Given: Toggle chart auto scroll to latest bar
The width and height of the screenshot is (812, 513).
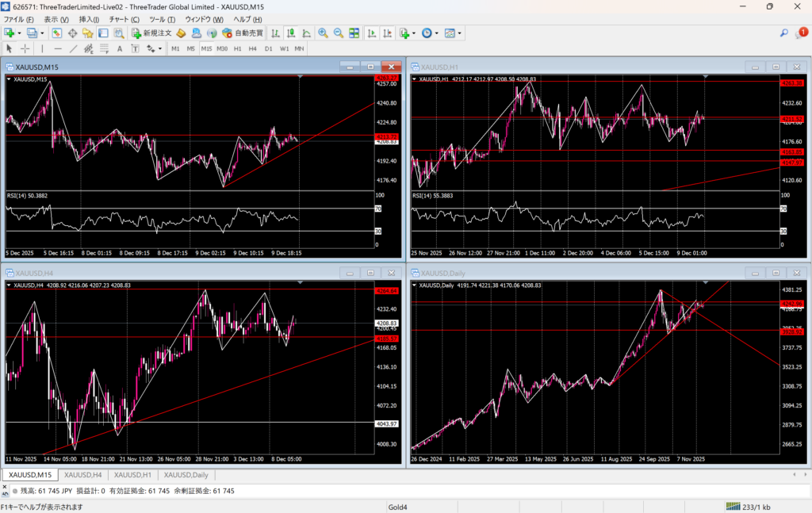Looking at the screenshot, I should [370, 33].
